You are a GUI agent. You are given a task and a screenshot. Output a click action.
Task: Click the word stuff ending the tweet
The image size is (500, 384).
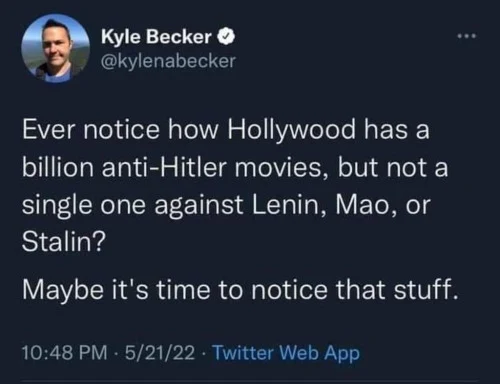426,289
